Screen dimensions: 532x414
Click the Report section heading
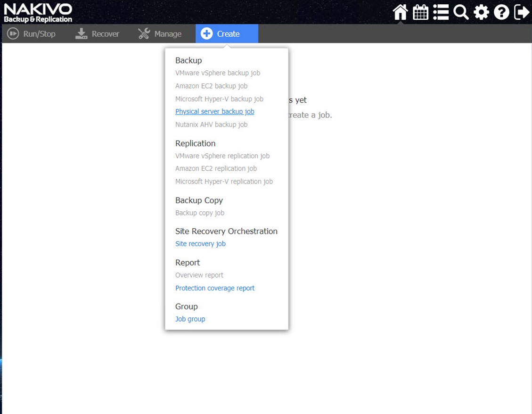click(188, 263)
